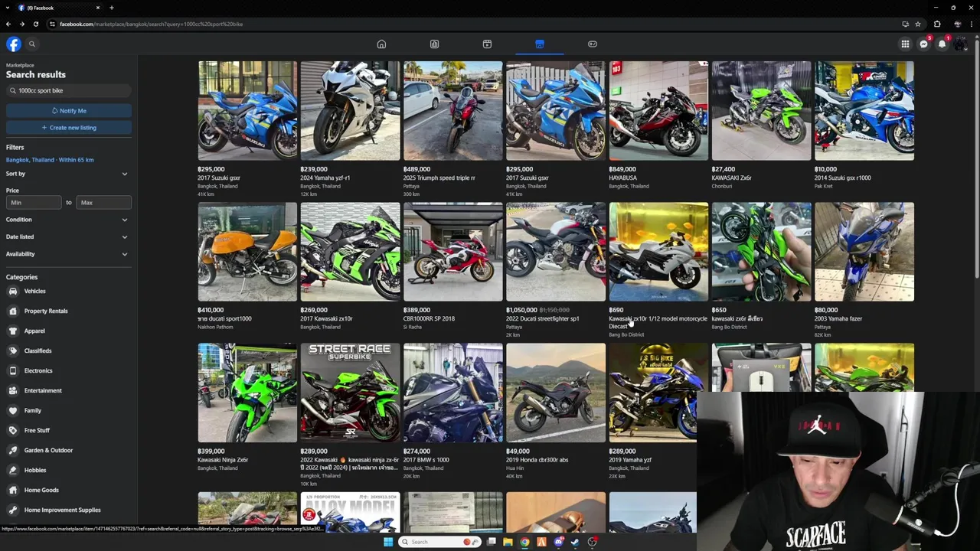980x551 pixels.
Task: Open the Vehicles category
Action: [x=69, y=292]
